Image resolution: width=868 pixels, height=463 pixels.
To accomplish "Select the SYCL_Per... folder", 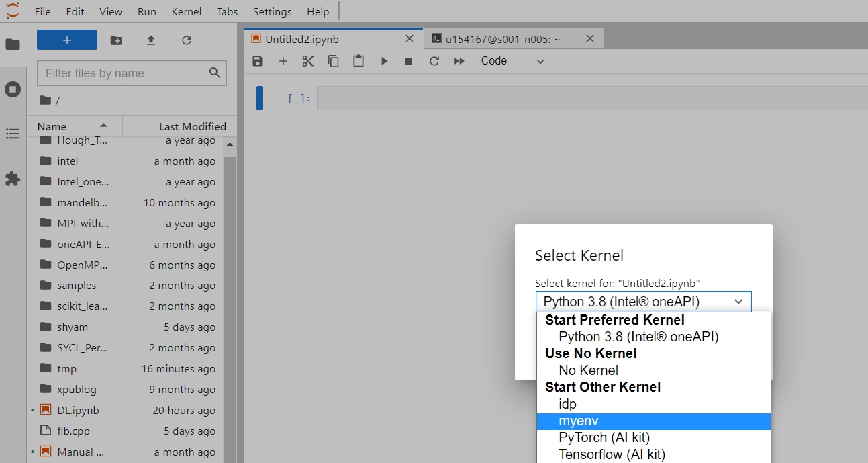I will [126, 348].
